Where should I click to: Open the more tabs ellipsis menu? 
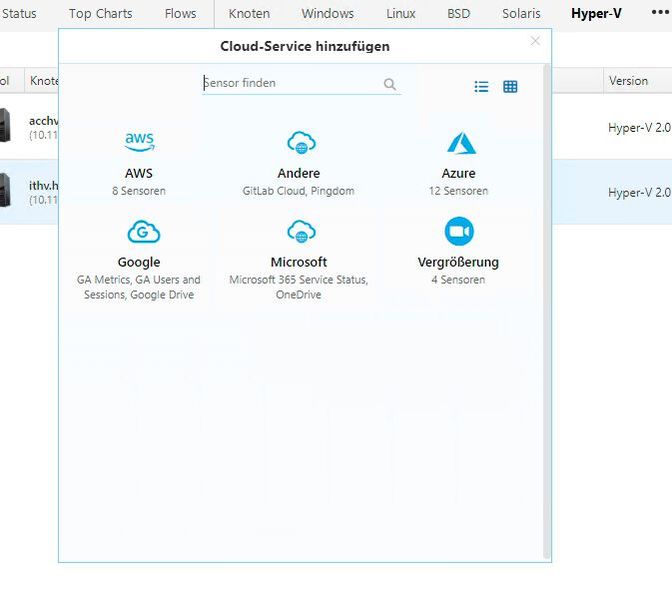coord(660,12)
